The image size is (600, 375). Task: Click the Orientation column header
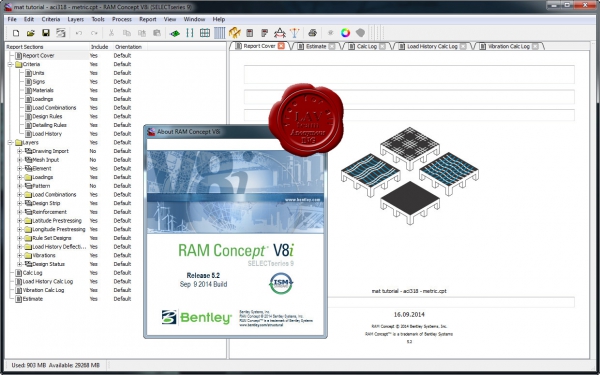(128, 47)
